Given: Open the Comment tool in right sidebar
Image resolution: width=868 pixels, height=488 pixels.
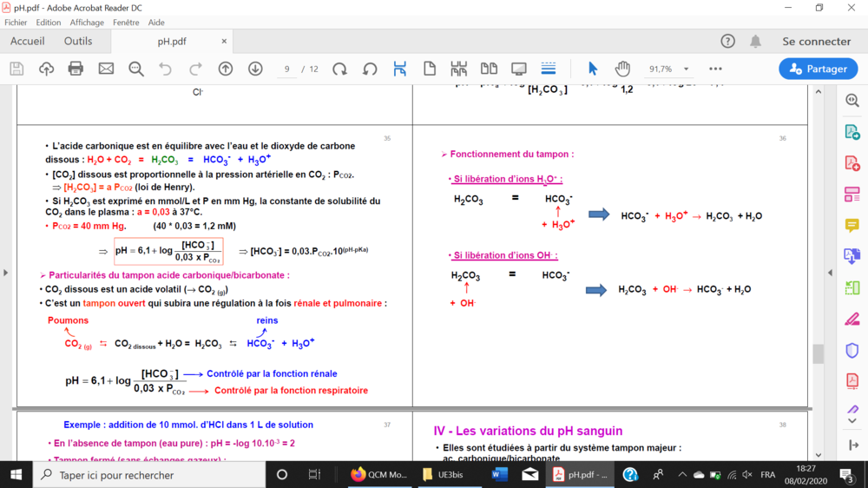Looking at the screenshot, I should tap(852, 226).
